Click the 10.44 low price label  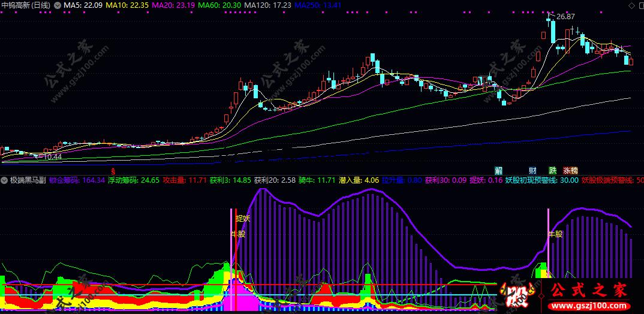coord(53,157)
